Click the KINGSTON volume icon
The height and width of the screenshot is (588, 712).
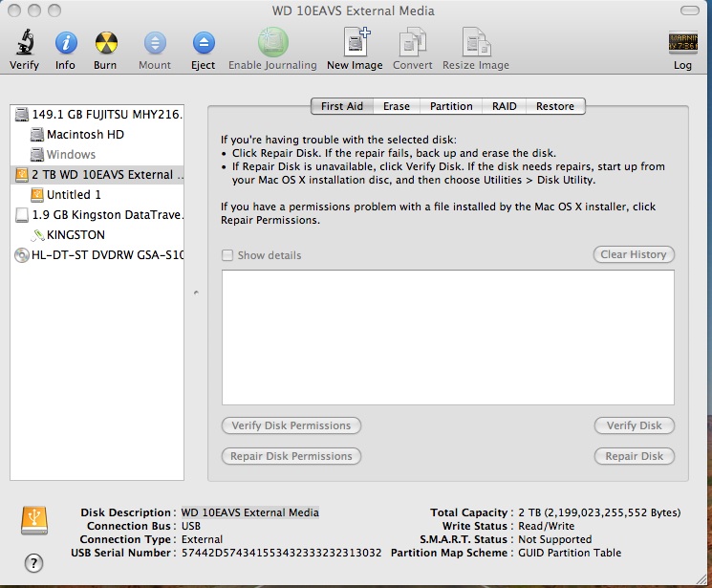(37, 234)
